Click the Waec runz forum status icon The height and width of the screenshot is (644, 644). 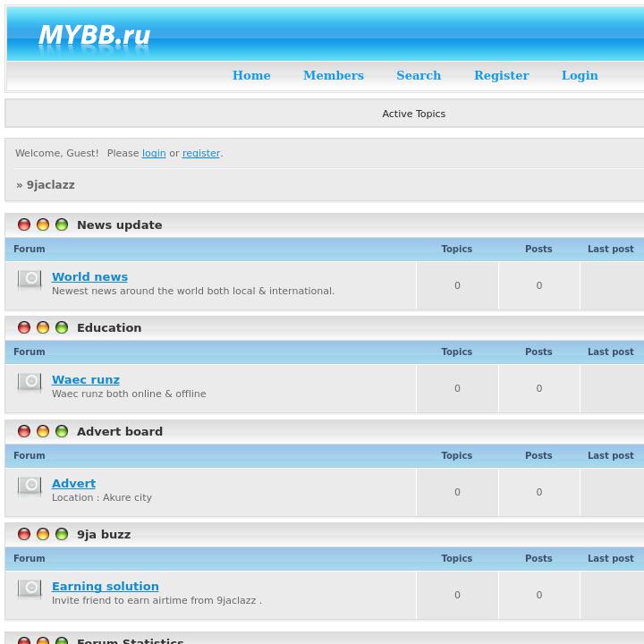pyautogui.click(x=30, y=383)
